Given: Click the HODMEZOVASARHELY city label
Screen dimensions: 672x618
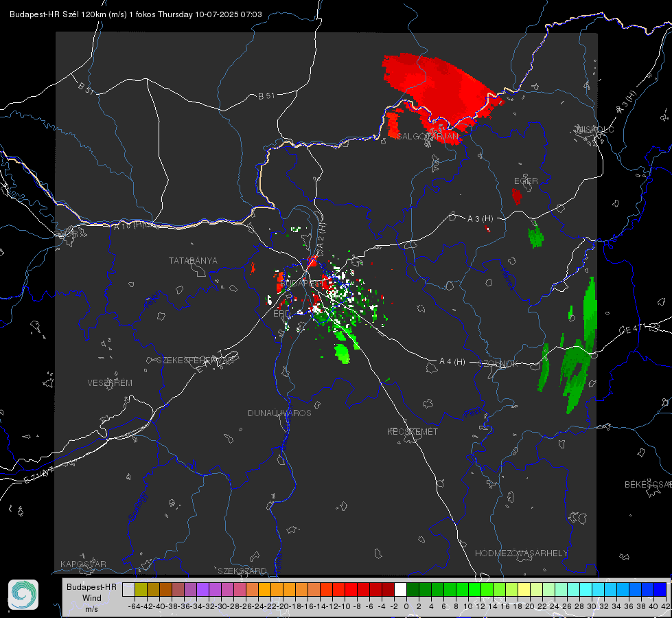Looking at the screenshot, I should coord(522,553).
